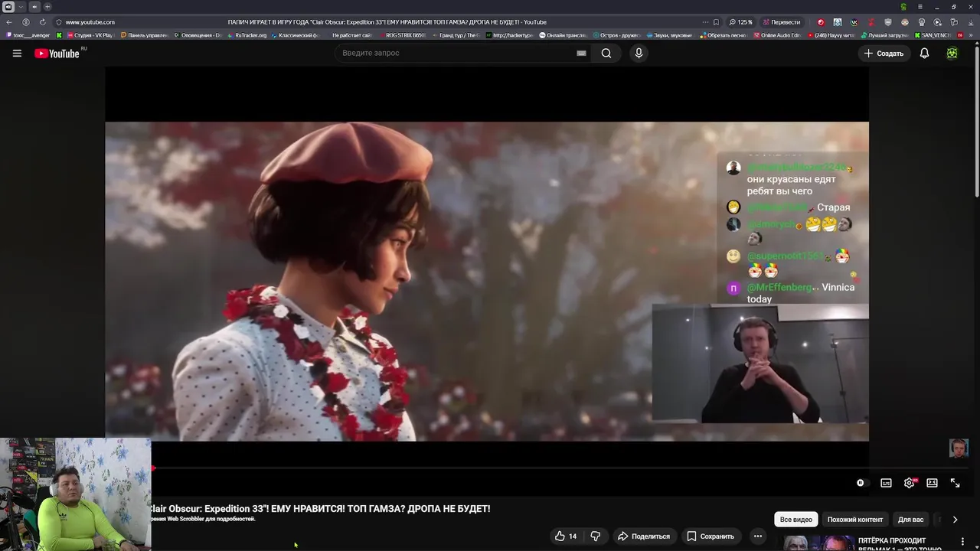Open the RuTracker.org bookmark

point(247,35)
